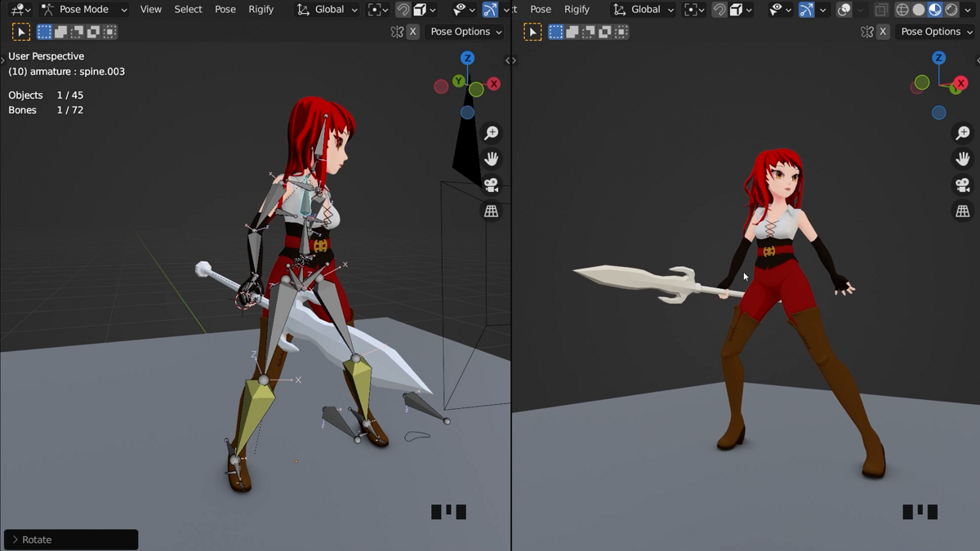The width and height of the screenshot is (980, 551).
Task: Switch perspective/orthographic grid icon in right viewport
Action: 963,211
